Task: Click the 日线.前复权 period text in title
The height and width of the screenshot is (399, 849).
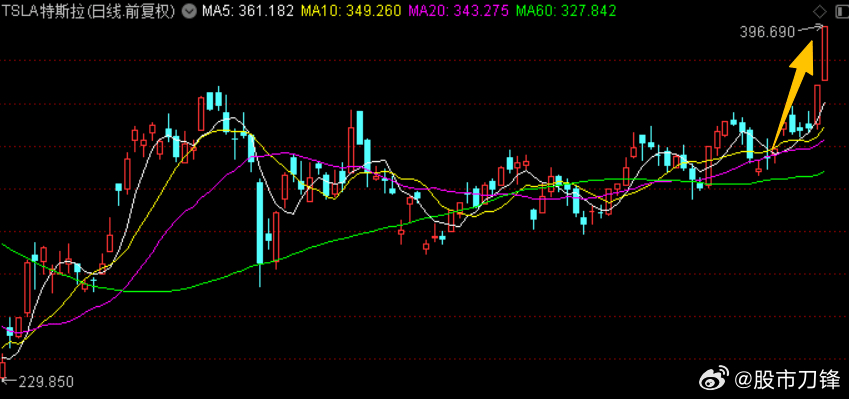Action: [134, 10]
